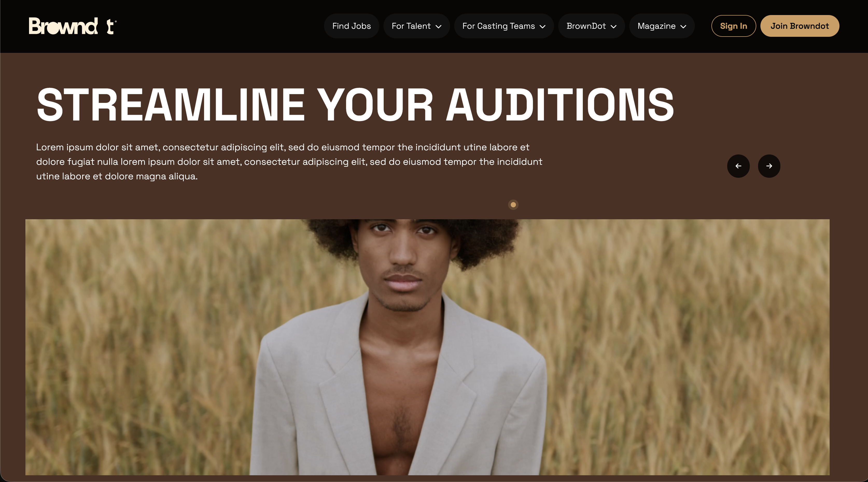Select the For Talent menu label
Image resolution: width=868 pixels, height=482 pixels.
[411, 26]
